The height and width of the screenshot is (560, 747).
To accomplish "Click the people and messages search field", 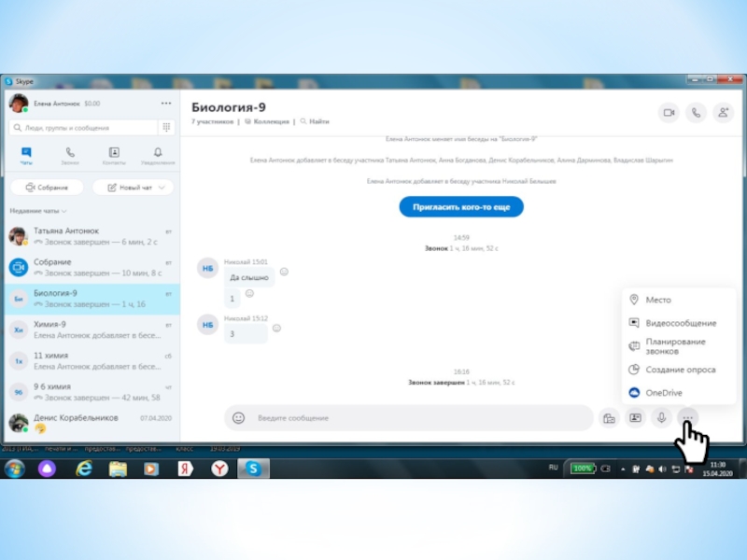I will click(83, 127).
